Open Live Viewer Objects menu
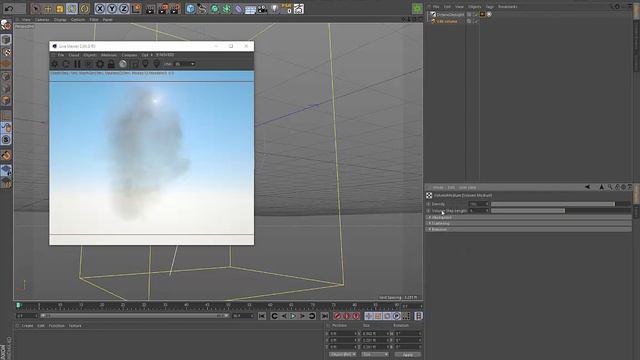 pos(90,55)
